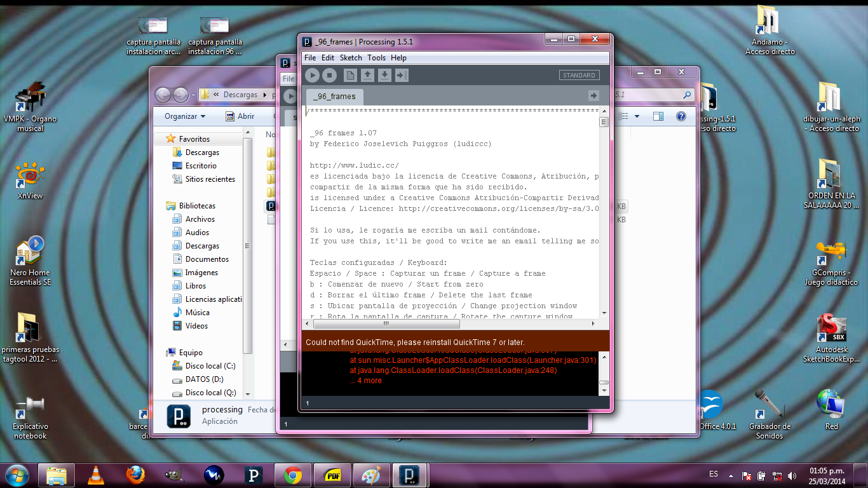Open the Documentos library

click(207, 259)
